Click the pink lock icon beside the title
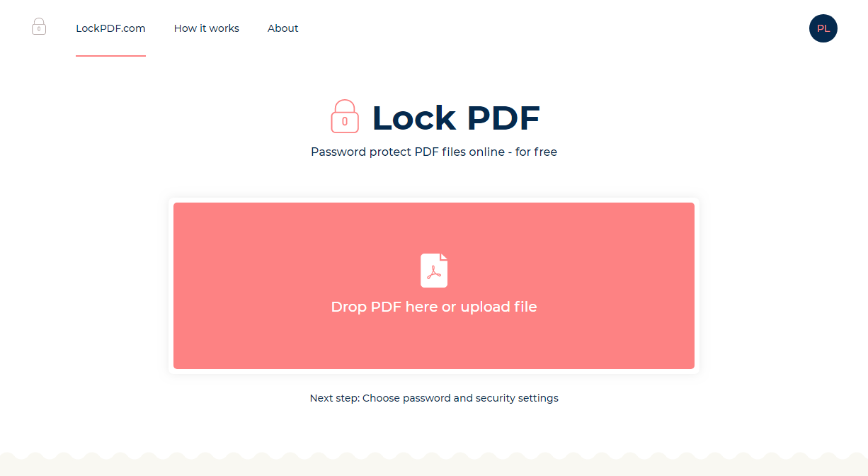This screenshot has height=476, width=868. tap(345, 117)
